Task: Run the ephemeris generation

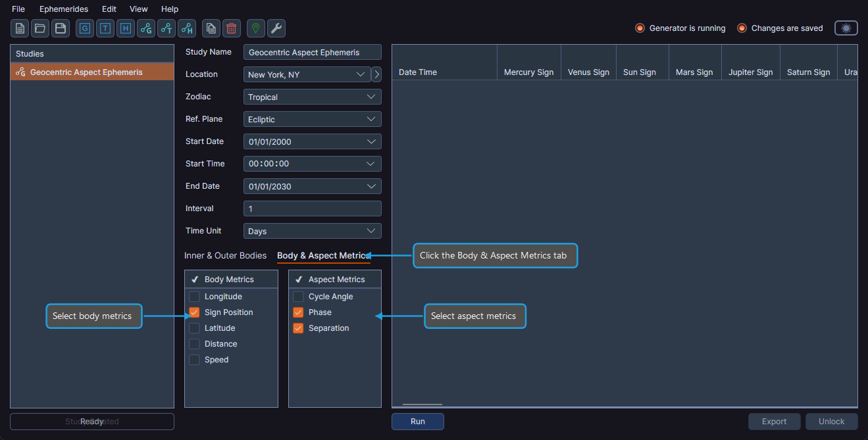Action: point(417,421)
